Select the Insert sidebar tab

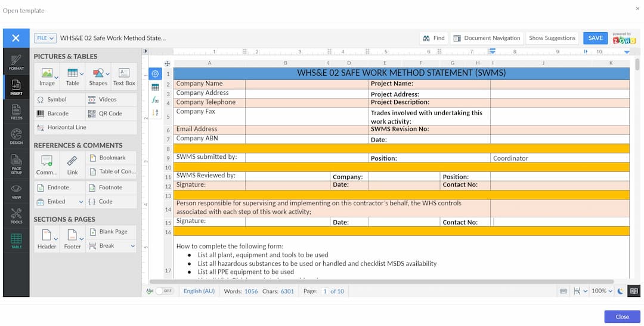point(16,87)
